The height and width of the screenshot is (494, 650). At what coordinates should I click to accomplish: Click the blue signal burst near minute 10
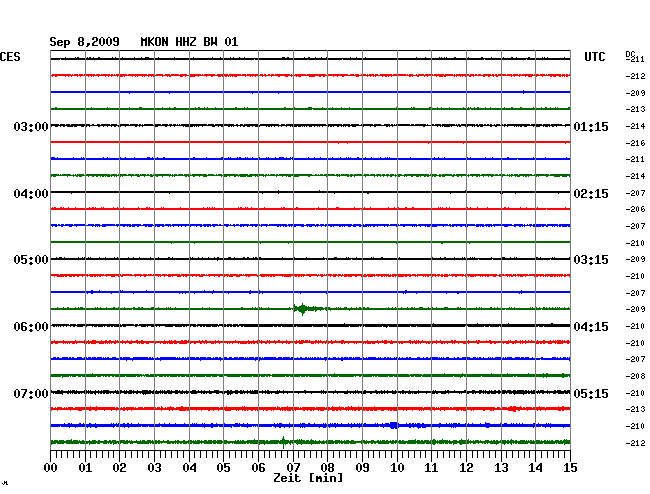point(393,425)
